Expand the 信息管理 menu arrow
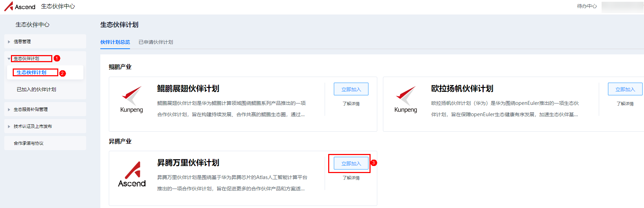Screen dimensions: 644x208 click(9, 42)
